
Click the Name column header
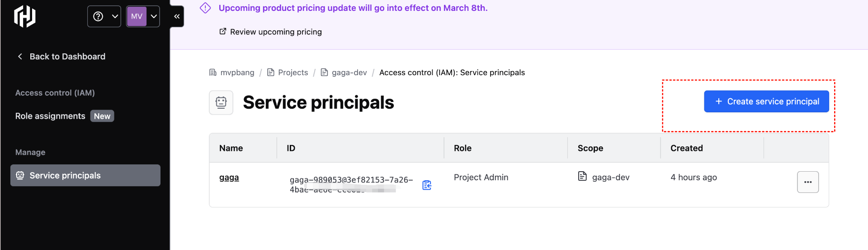(x=231, y=148)
